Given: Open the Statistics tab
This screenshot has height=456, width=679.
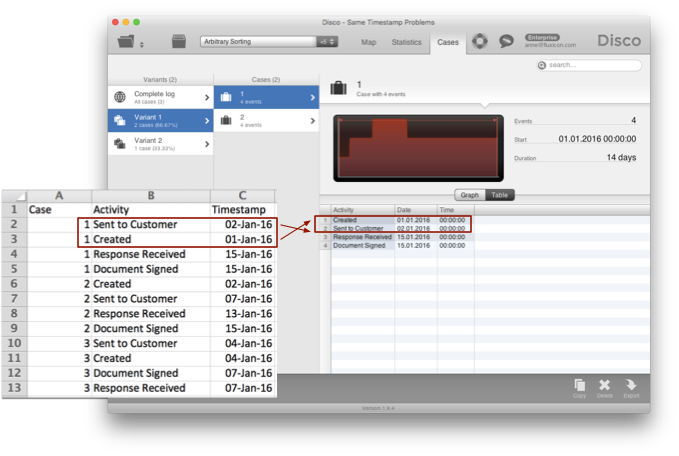Looking at the screenshot, I should (406, 42).
